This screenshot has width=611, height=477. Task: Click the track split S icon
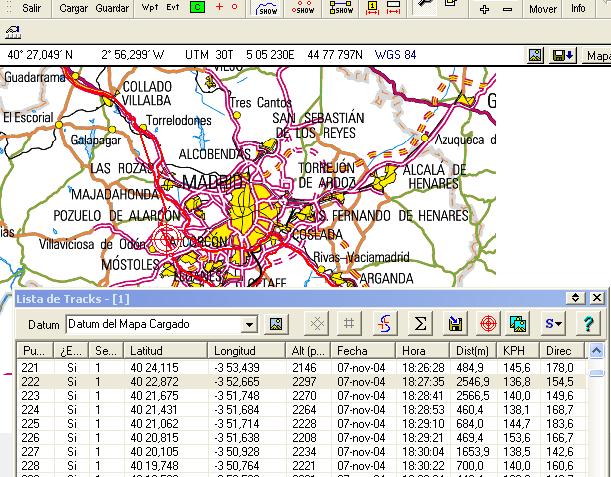coord(385,323)
